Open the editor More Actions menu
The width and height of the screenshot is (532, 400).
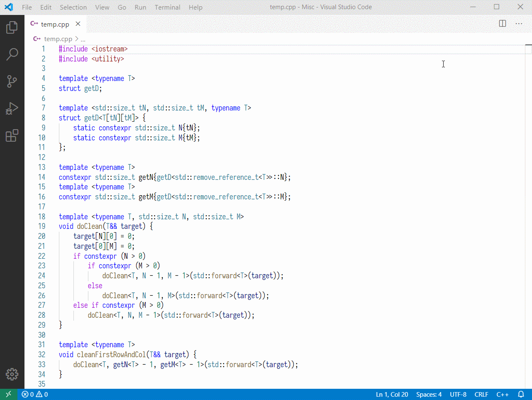click(519, 24)
